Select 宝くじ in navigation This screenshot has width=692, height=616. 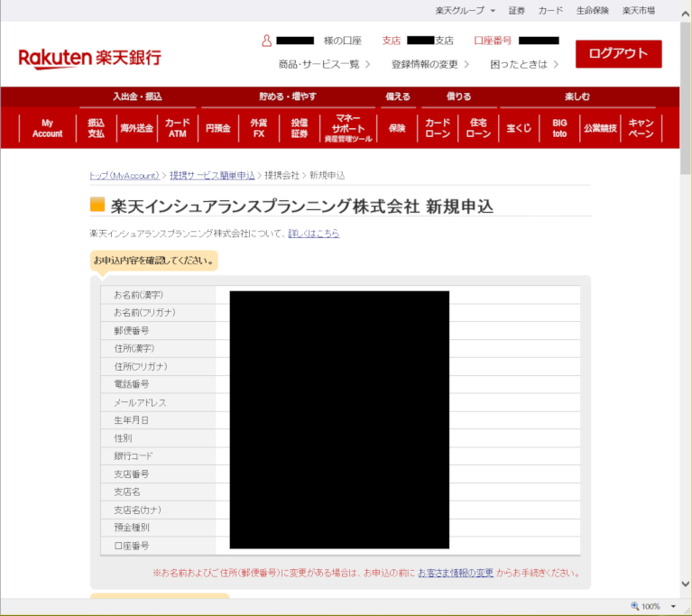[x=519, y=128]
